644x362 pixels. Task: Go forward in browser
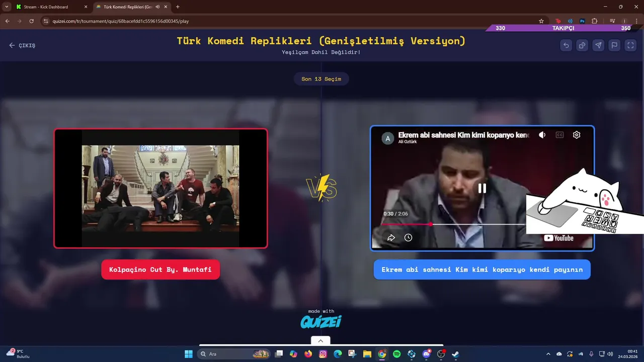click(19, 21)
